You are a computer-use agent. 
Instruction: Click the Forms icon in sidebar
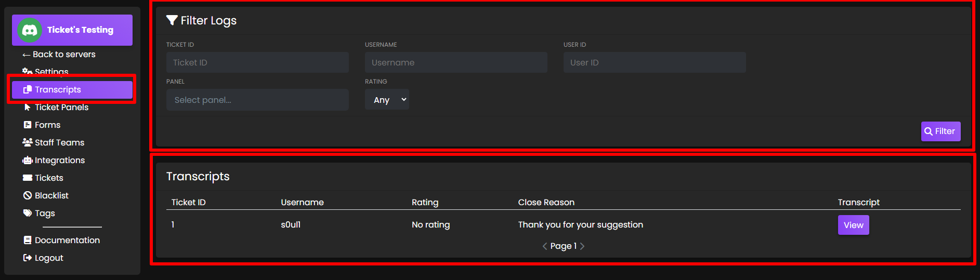pyautogui.click(x=28, y=125)
